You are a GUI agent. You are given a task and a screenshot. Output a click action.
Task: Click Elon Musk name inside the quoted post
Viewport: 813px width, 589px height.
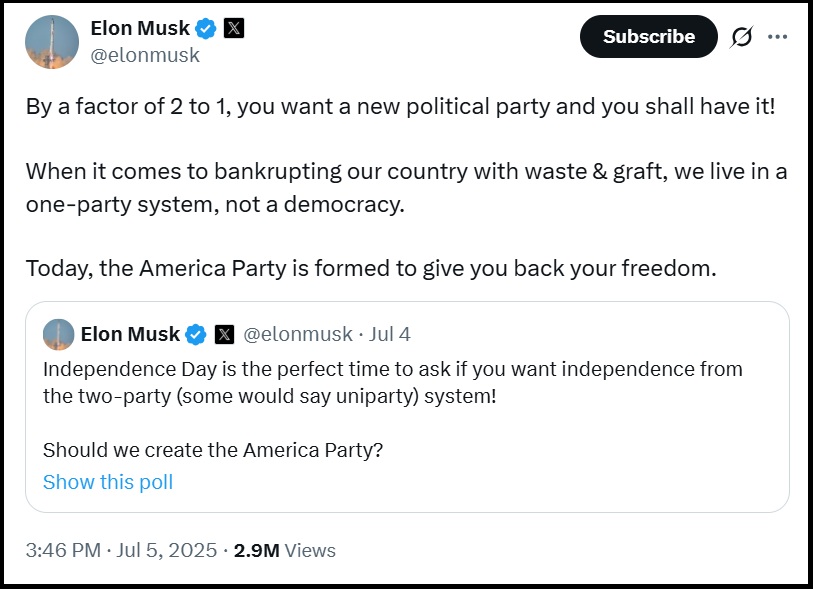[x=130, y=334]
